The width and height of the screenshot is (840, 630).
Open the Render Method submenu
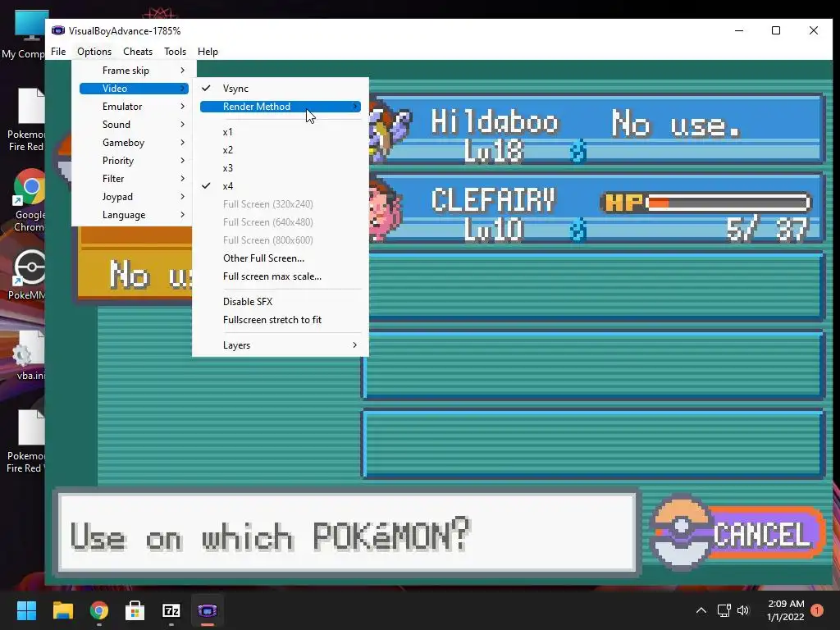[x=281, y=107]
